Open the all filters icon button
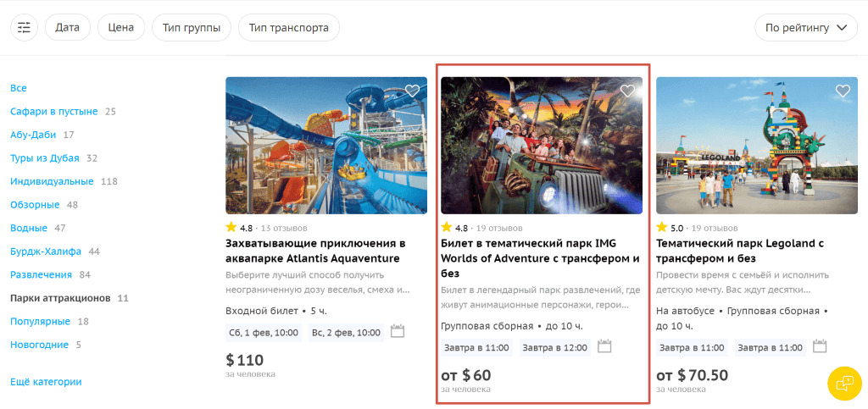 click(24, 28)
